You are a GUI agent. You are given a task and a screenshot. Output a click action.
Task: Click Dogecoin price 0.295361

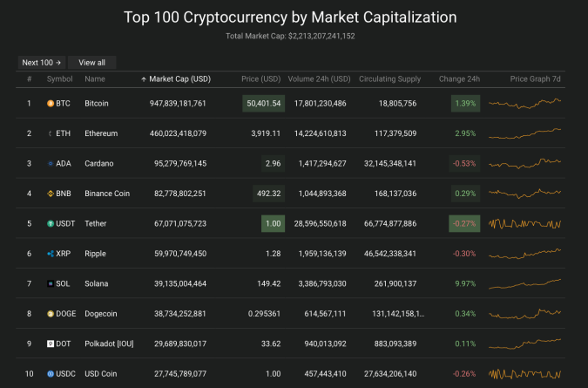click(x=264, y=314)
